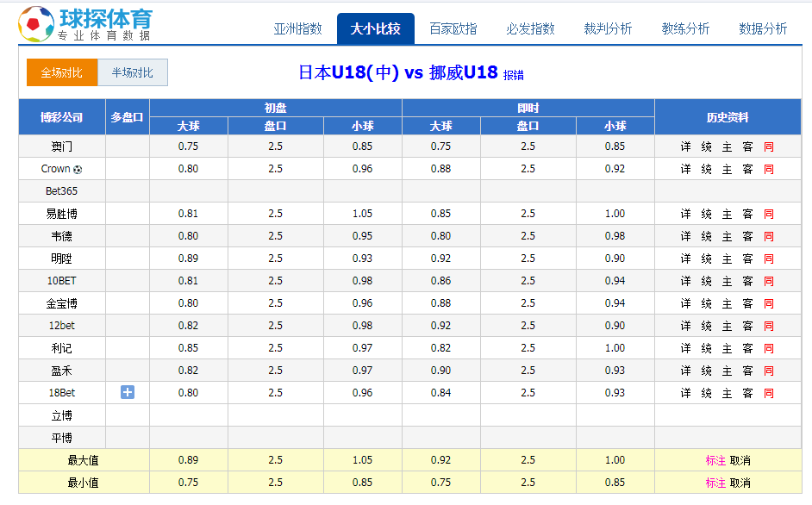This screenshot has width=812, height=505.
Task: Click 标注 in the 最小值 row
Action: [715, 483]
